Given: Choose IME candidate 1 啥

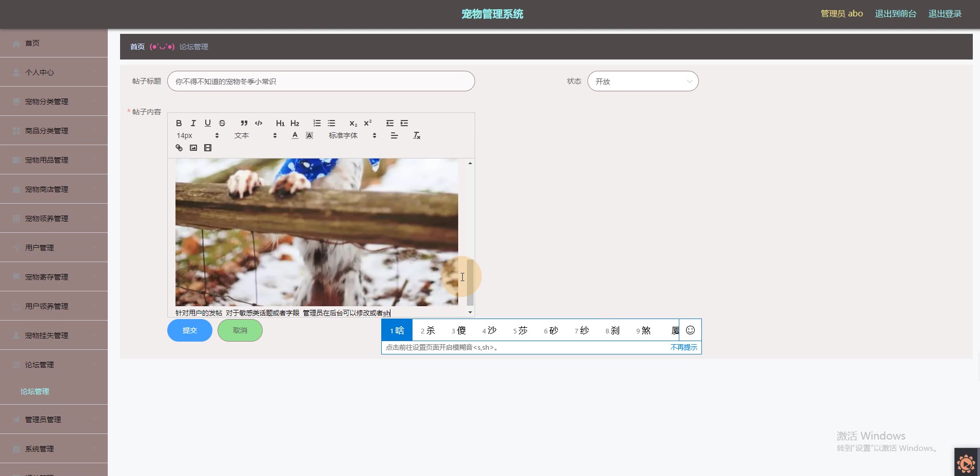Looking at the screenshot, I should tap(397, 330).
